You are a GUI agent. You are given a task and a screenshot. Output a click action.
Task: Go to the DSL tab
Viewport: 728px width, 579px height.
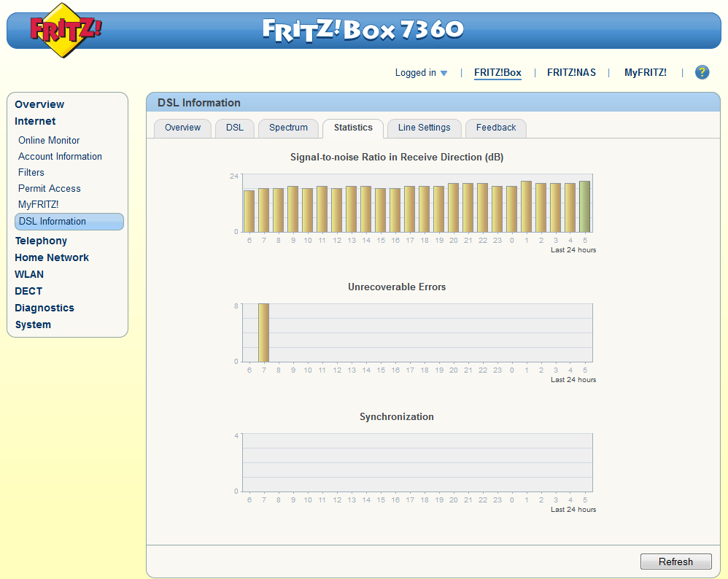[x=234, y=128]
